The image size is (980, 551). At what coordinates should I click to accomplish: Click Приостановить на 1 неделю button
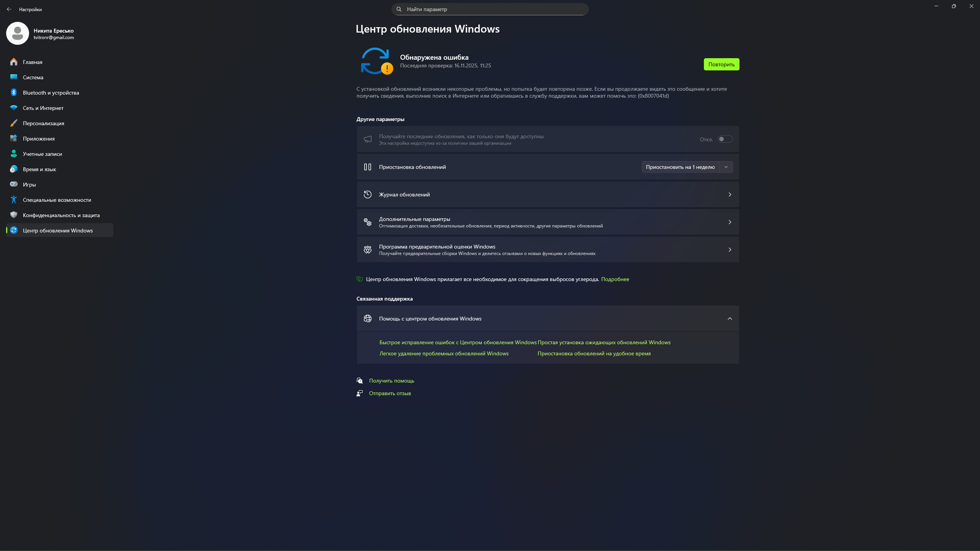[x=681, y=167]
